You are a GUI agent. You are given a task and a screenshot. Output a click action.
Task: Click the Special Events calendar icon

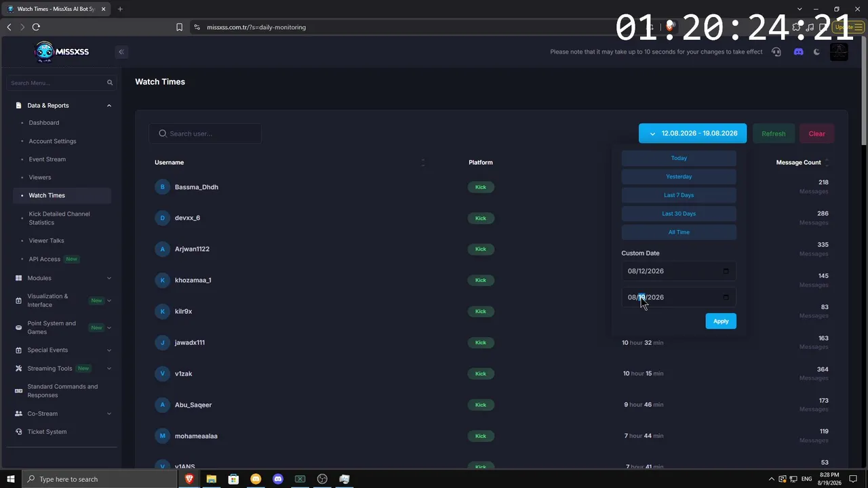click(18, 350)
